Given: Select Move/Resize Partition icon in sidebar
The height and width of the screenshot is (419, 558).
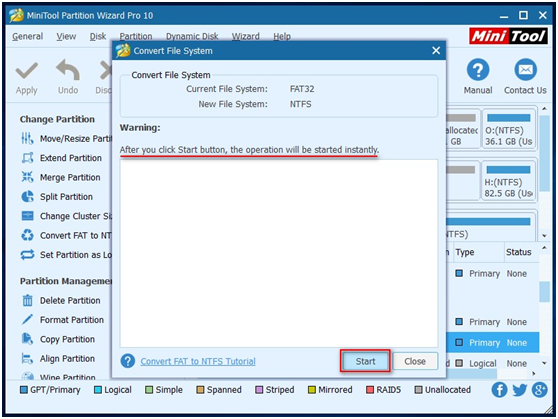Looking at the screenshot, I should (x=27, y=138).
